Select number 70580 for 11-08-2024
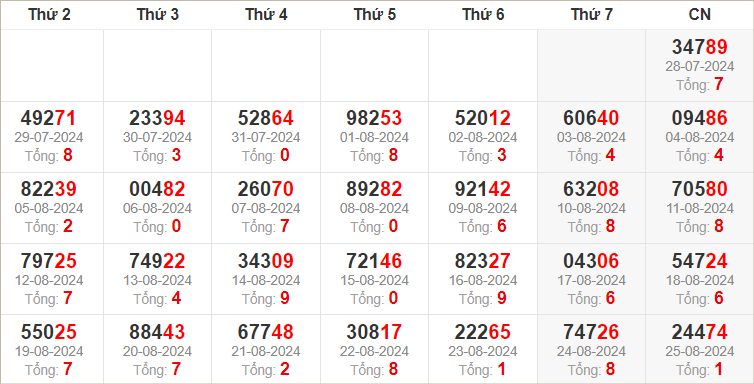 point(700,189)
